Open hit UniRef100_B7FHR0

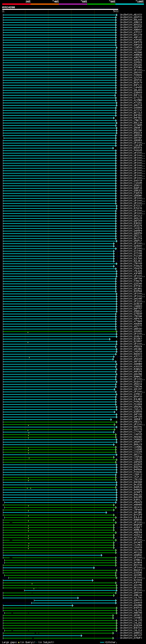click(x=131, y=67)
